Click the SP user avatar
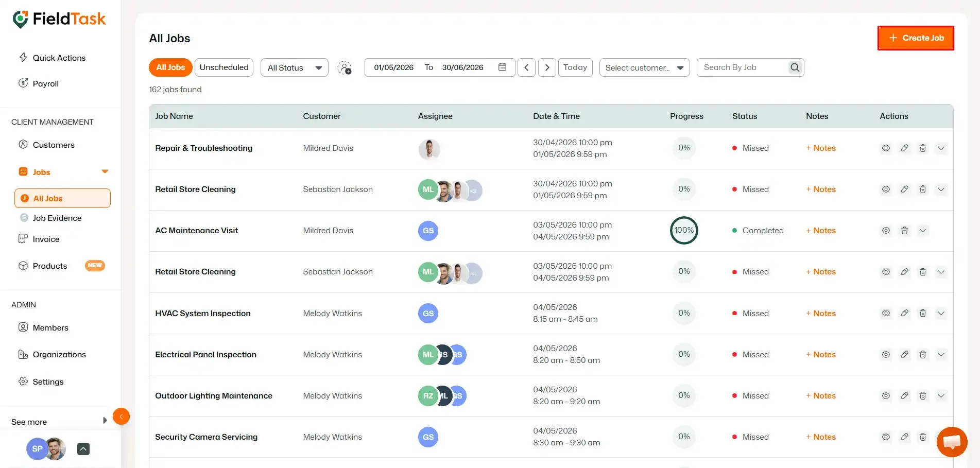The image size is (980, 468). (x=37, y=449)
